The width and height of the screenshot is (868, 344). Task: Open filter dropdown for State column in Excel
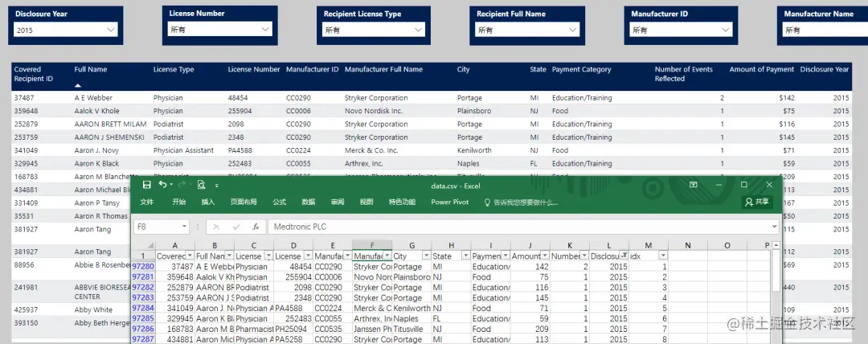(465, 256)
